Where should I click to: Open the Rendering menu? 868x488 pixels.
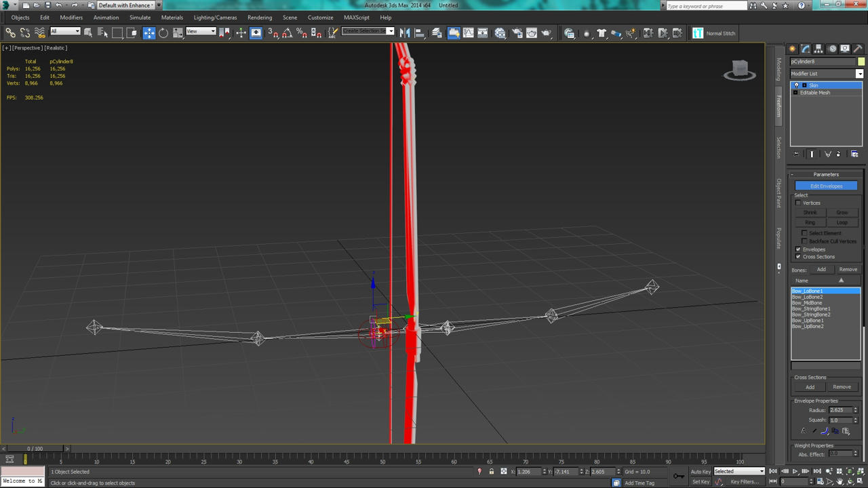click(x=260, y=18)
